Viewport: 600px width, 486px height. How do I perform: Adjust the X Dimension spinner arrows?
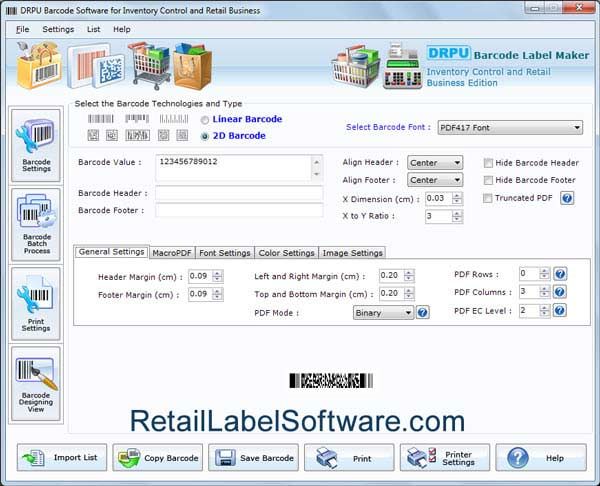click(x=457, y=199)
